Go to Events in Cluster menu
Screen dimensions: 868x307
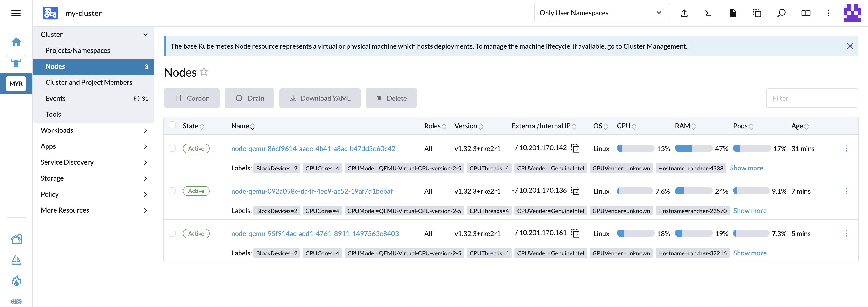[56, 98]
